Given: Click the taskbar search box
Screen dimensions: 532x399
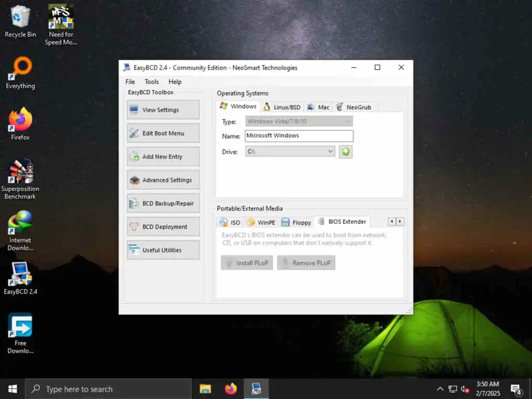Looking at the screenshot, I should (108, 389).
